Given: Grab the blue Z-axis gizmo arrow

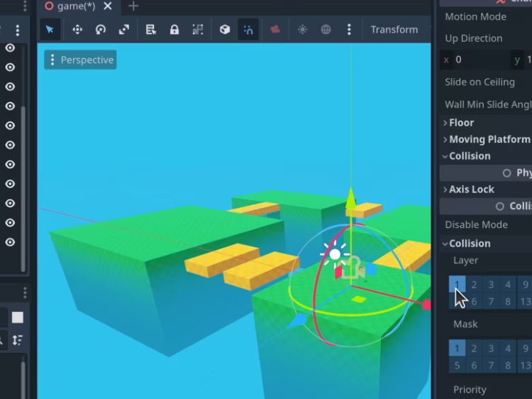Looking at the screenshot, I should (x=299, y=321).
